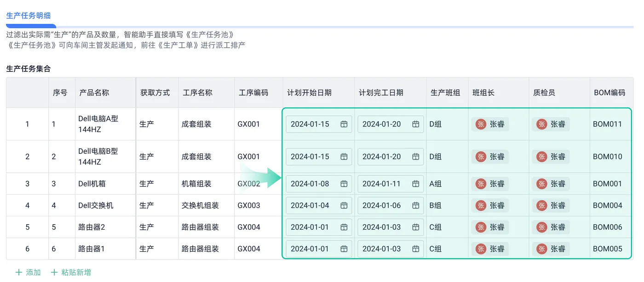Click row 2 planned start date input

313,157
